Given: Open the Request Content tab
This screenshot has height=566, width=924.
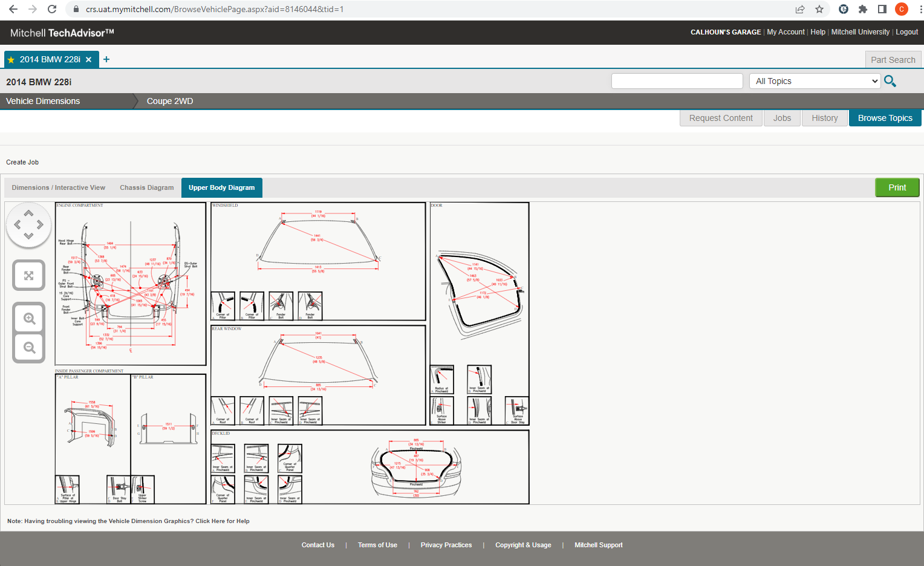Looking at the screenshot, I should [x=721, y=118].
